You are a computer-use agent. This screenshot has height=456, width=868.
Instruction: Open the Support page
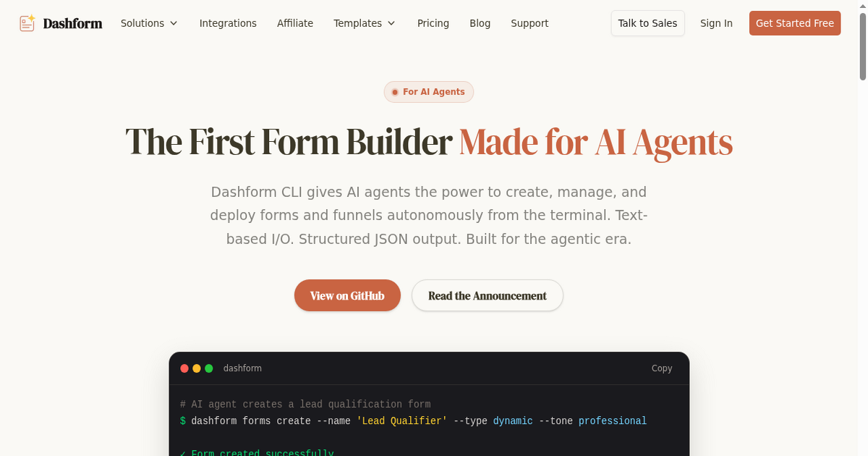click(529, 23)
